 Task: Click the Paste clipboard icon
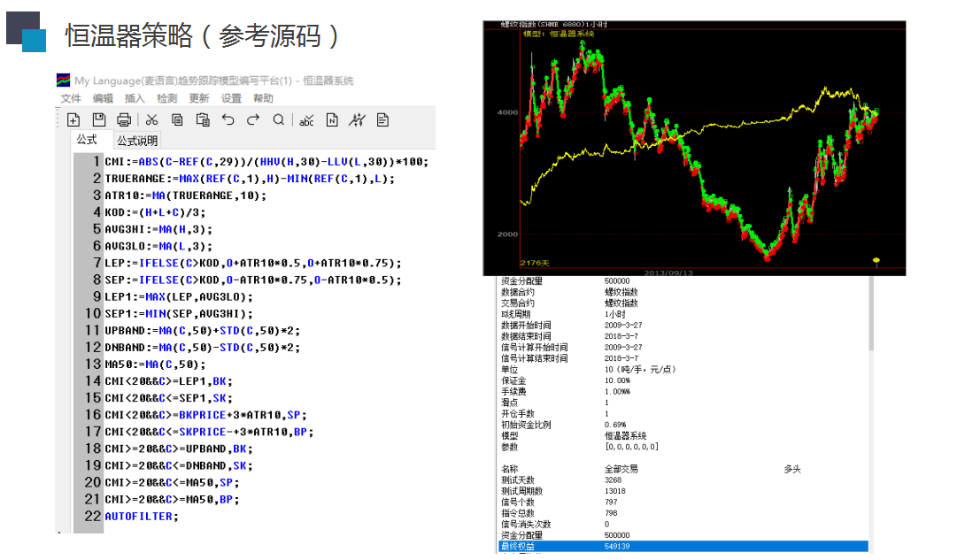[x=203, y=120]
